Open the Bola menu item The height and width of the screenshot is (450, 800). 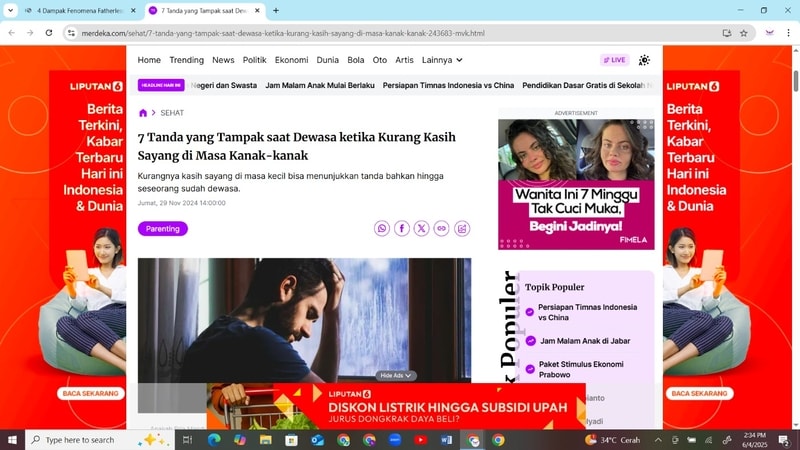click(x=356, y=60)
